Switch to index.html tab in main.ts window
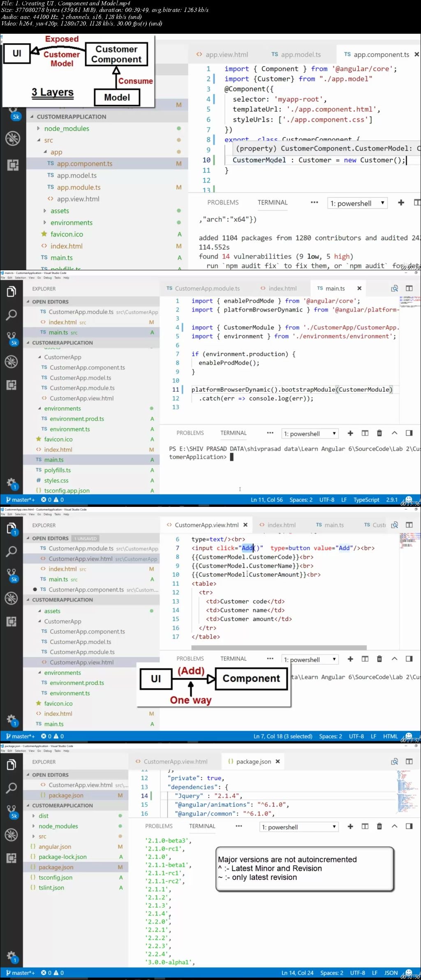This screenshot has height=980, width=421. coord(278,288)
